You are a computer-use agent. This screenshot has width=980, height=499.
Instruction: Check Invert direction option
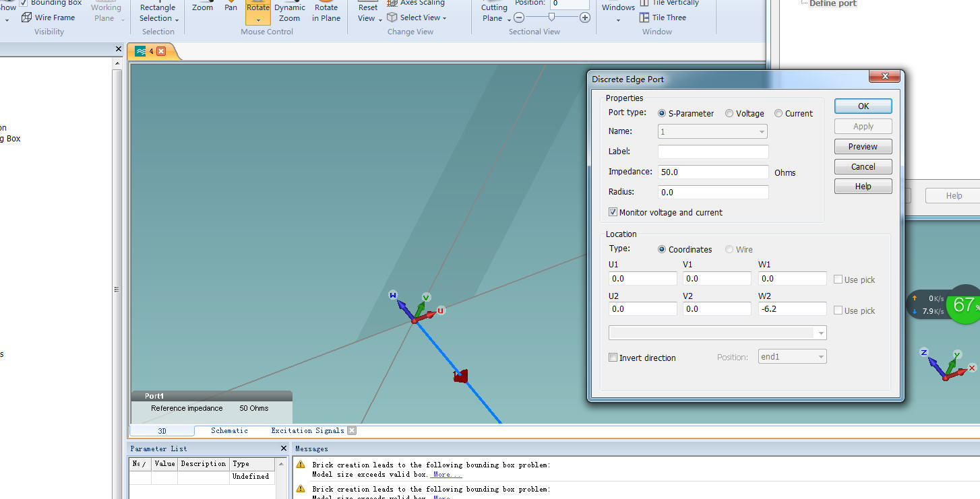[613, 358]
